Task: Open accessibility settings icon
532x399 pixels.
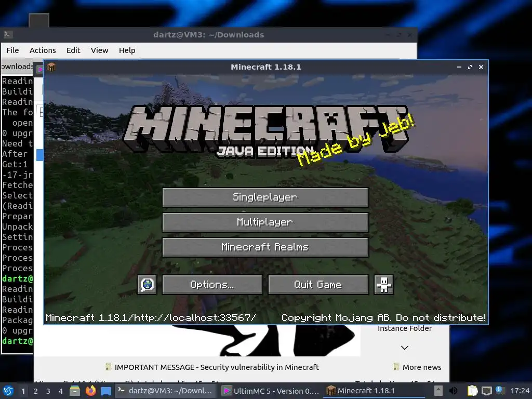Action: tap(384, 284)
